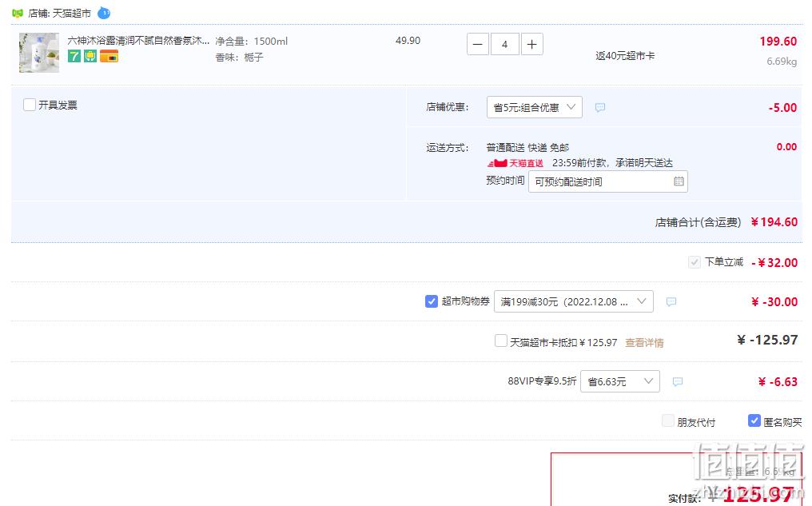Viewport: 812px width, 506px height.
Task: Click the unit price 49.90
Action: (x=408, y=41)
